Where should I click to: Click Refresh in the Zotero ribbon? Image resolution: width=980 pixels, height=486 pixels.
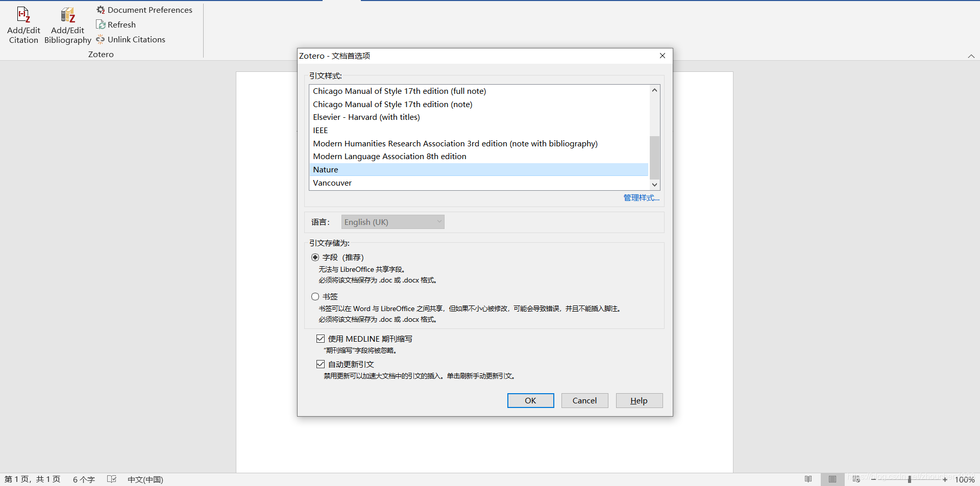point(116,24)
